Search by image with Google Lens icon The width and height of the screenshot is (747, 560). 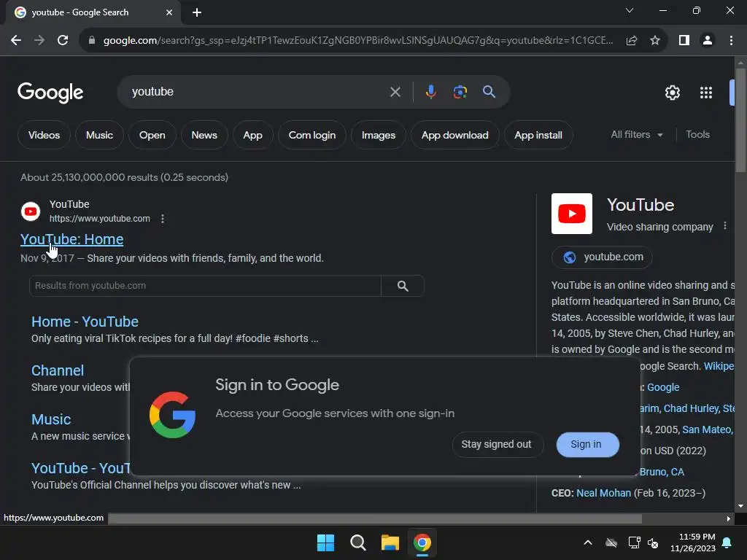tap(460, 92)
